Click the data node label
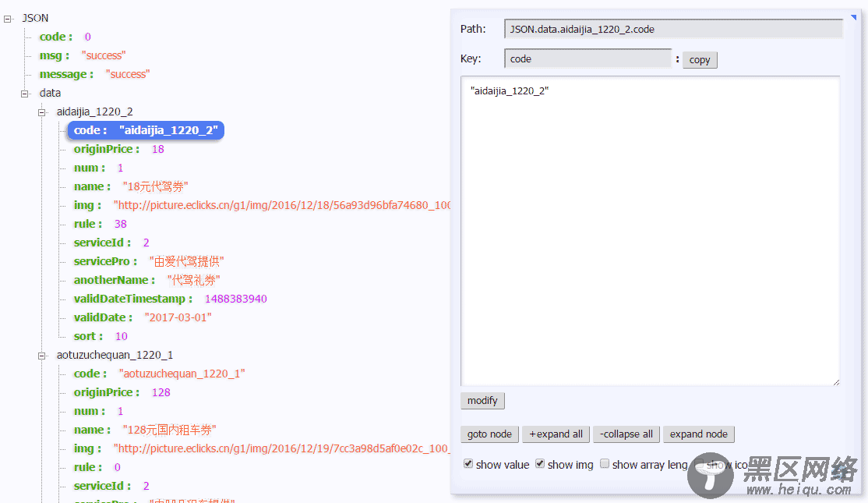Image resolution: width=868 pixels, height=503 pixels. [50, 93]
